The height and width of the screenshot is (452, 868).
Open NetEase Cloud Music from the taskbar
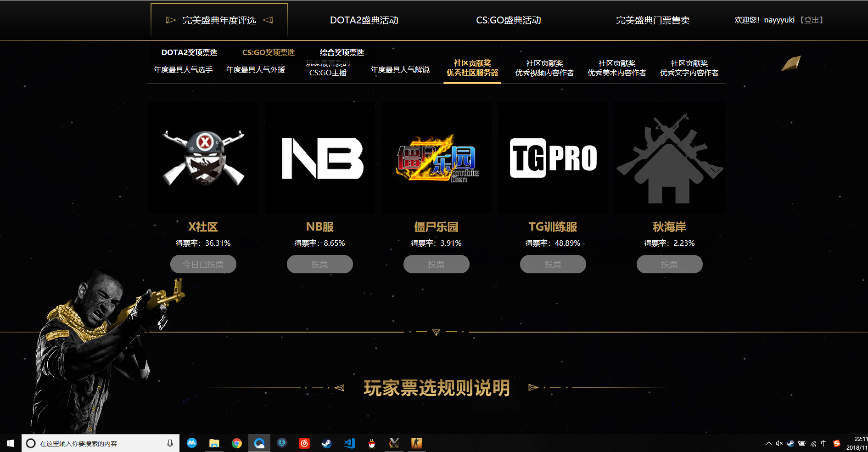pyautogui.click(x=304, y=443)
